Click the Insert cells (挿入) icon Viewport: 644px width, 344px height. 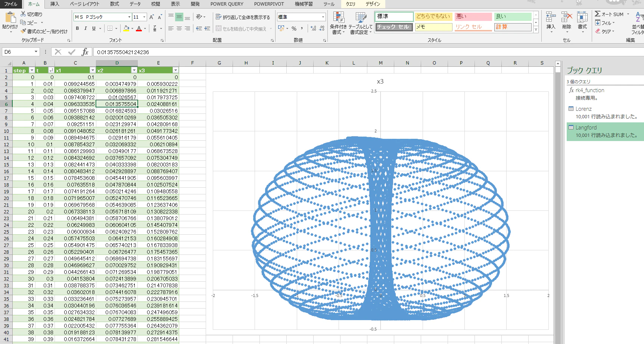551,18
